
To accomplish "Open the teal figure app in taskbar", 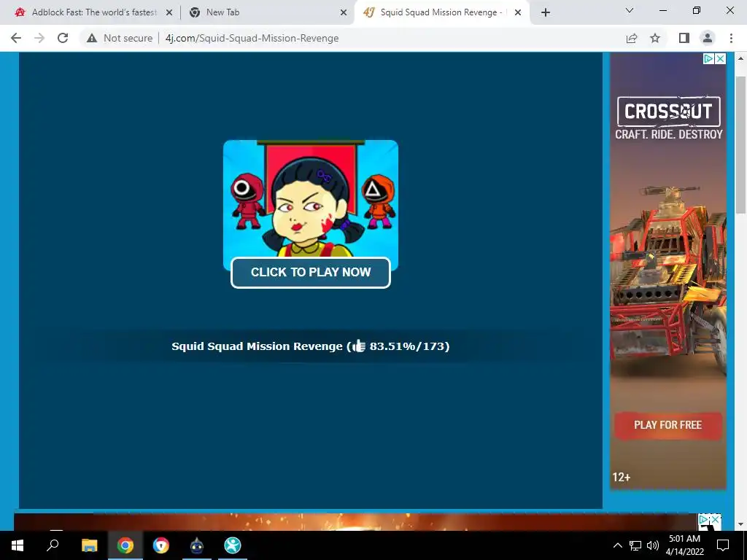I will (233, 545).
